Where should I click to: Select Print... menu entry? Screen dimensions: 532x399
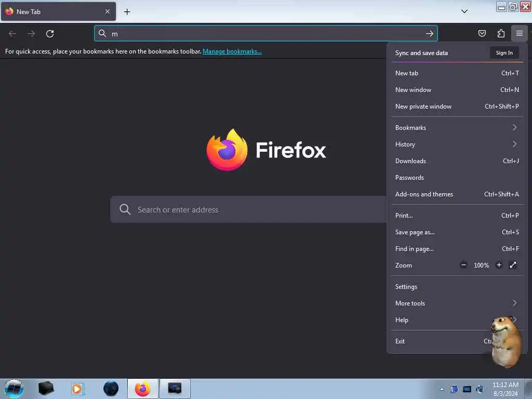pos(457,216)
